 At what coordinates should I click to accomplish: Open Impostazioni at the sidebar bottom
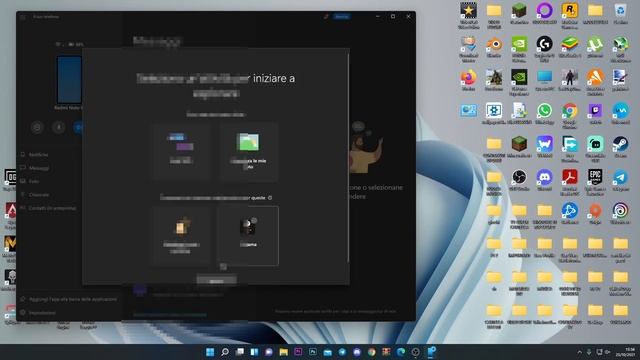42,313
